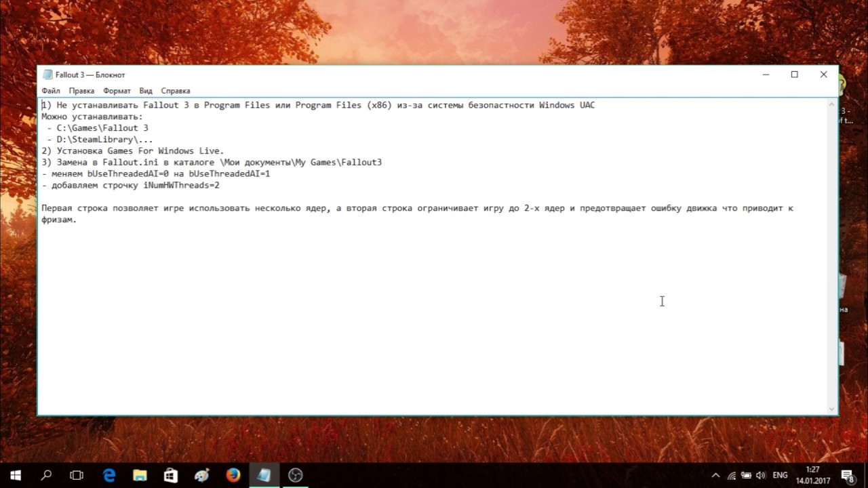Open the Windows Store taskbar icon

pos(171,475)
